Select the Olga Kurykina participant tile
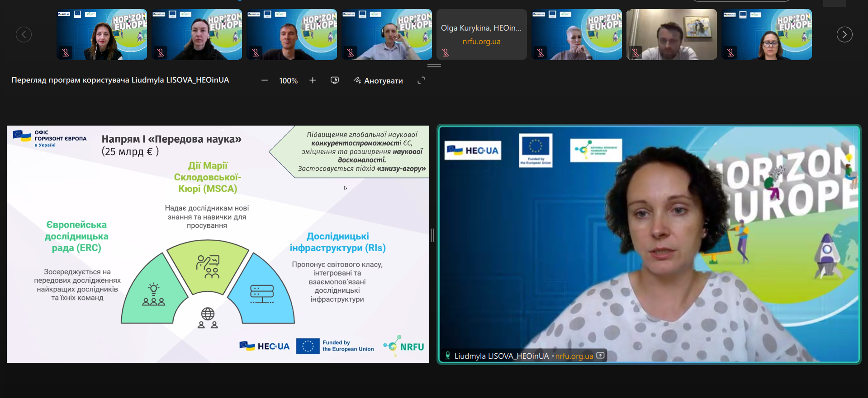Viewport: 868px width, 398px height. pyautogui.click(x=481, y=34)
